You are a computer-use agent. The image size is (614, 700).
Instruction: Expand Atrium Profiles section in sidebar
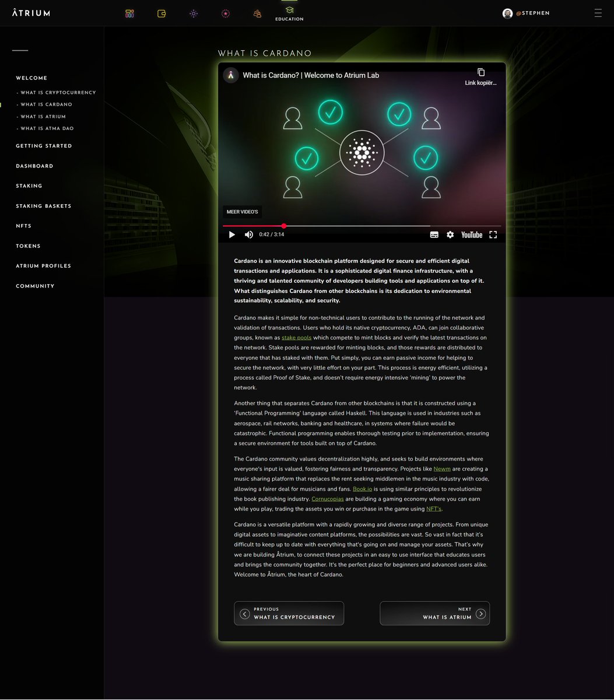coord(44,266)
